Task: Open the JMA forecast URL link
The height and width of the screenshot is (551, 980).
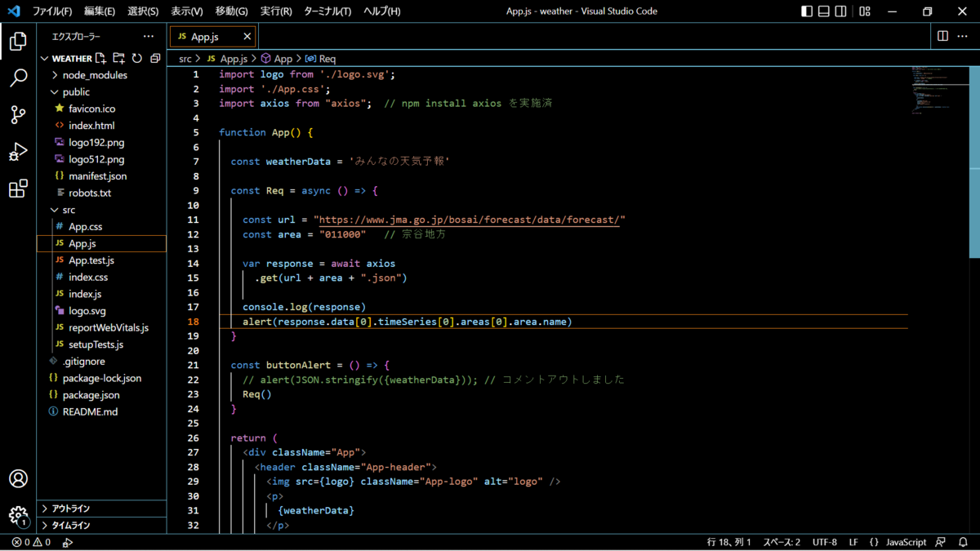Action: coord(471,220)
